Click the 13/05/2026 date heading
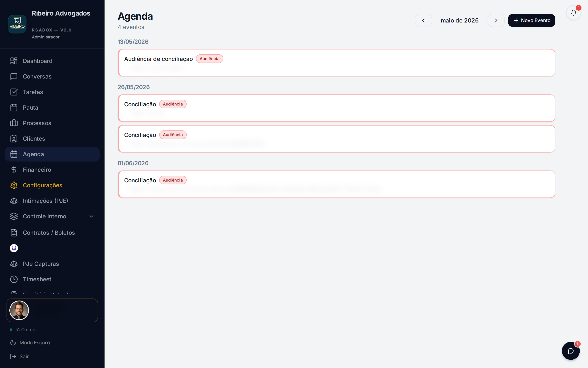The height and width of the screenshot is (368, 588). click(x=133, y=42)
